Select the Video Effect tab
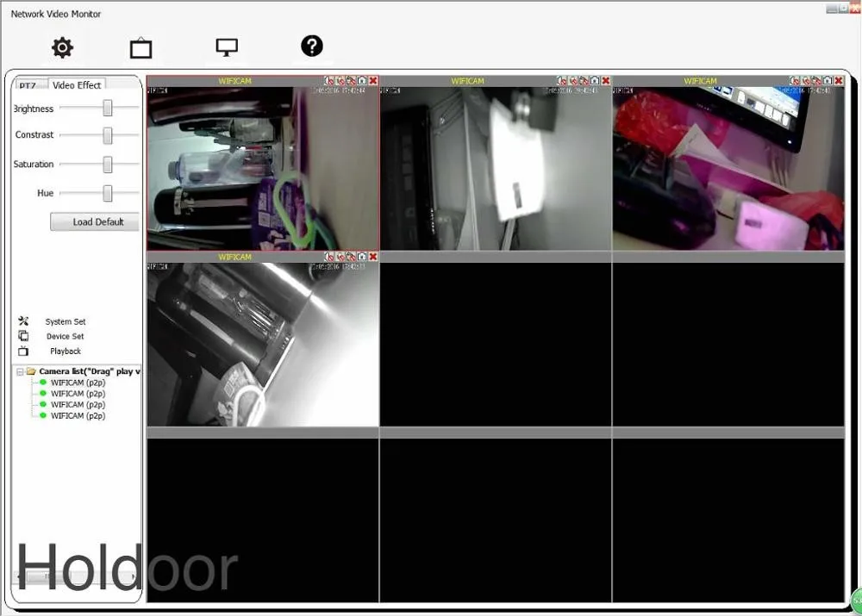 [x=77, y=84]
